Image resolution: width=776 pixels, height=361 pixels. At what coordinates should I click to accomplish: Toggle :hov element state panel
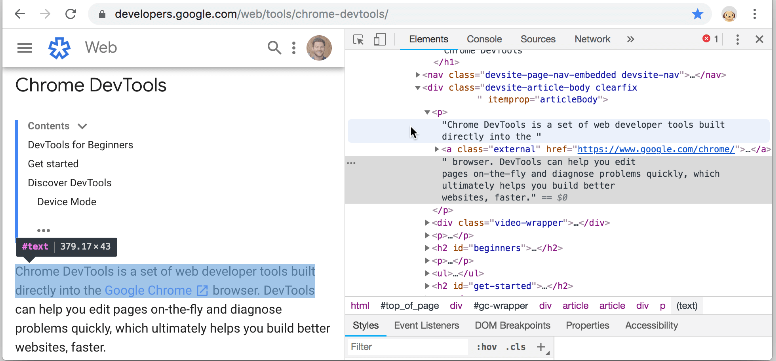click(486, 347)
